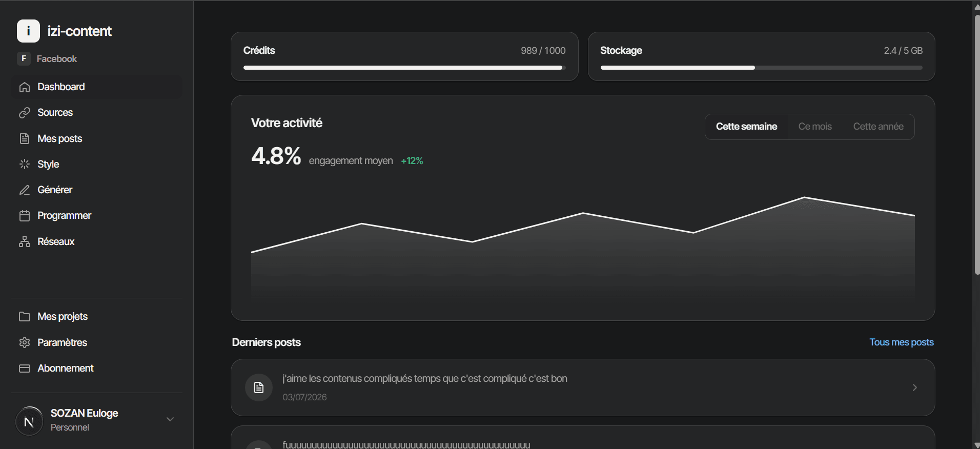Select the Réseaux network icon
The height and width of the screenshot is (449, 980).
25,241
